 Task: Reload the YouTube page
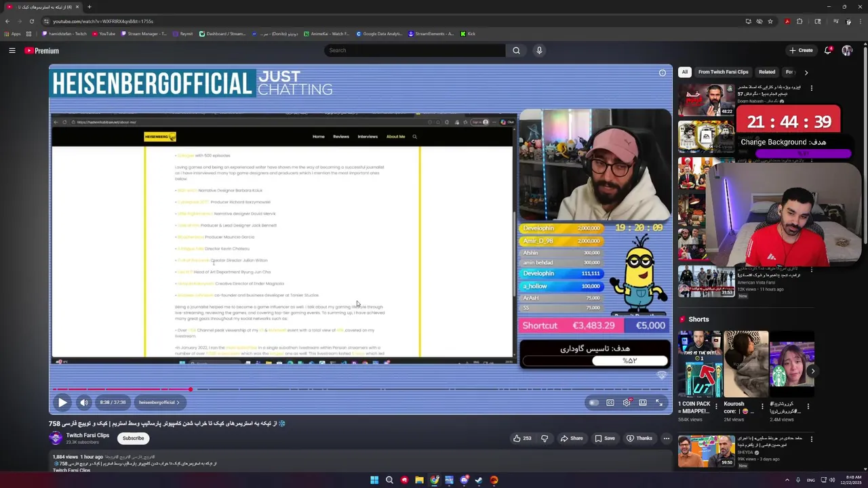pos(31,21)
